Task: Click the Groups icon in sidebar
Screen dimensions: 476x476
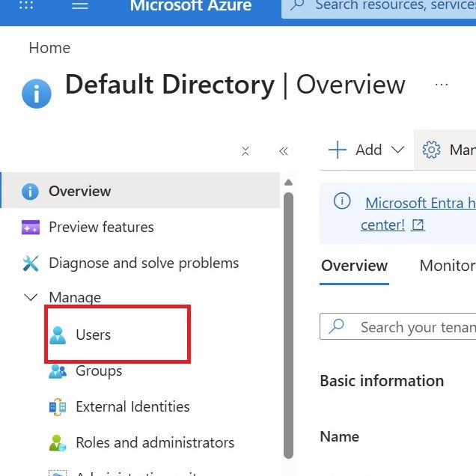Action: [58, 371]
